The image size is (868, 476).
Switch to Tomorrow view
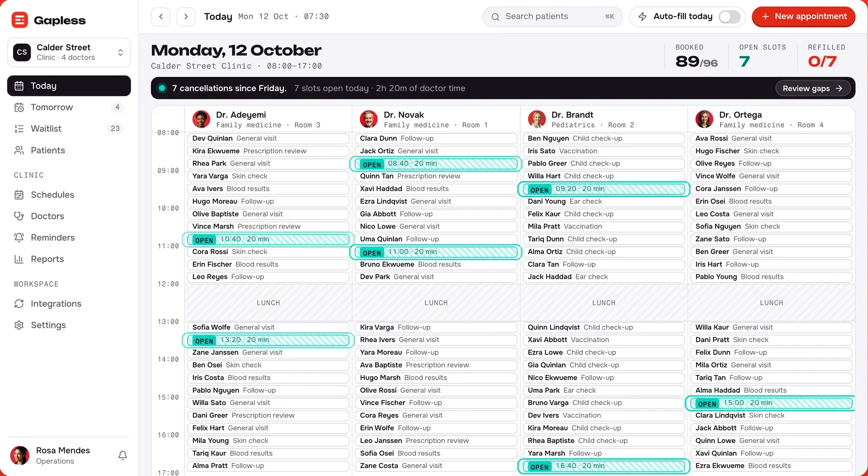69,108
